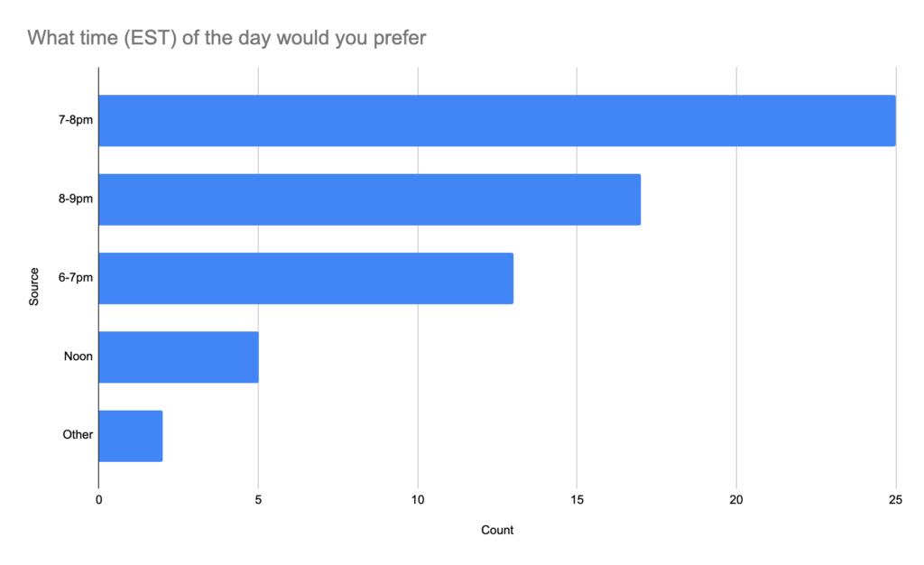Click the 20 tick label
This screenshot has width=924, height=565.
(736, 501)
